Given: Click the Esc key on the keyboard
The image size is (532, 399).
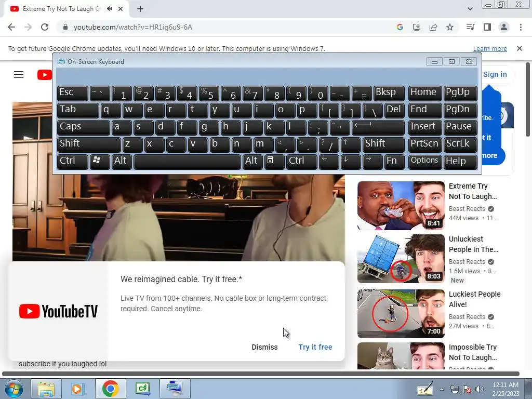Looking at the screenshot, I should pyautogui.click(x=73, y=92).
